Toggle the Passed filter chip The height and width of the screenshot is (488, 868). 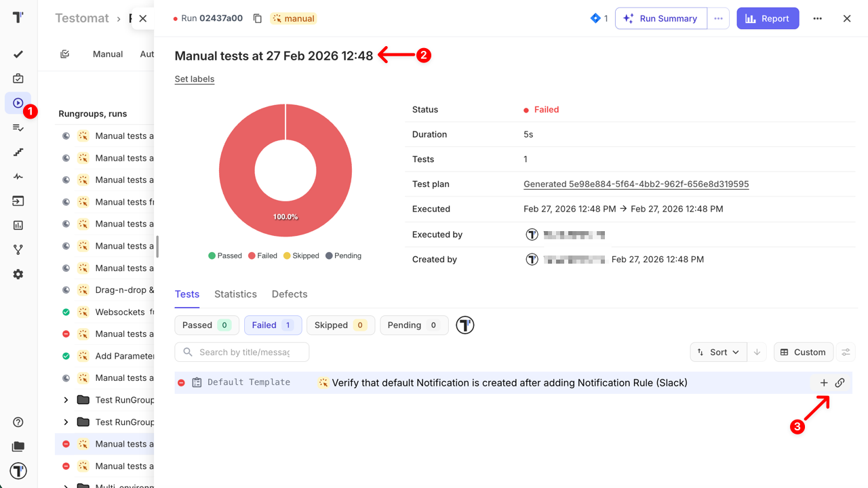point(207,325)
